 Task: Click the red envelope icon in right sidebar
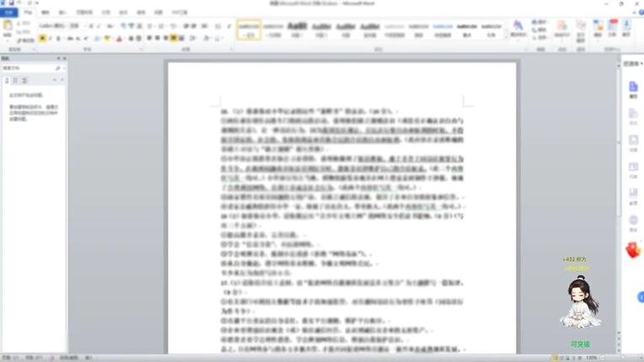pos(633,250)
